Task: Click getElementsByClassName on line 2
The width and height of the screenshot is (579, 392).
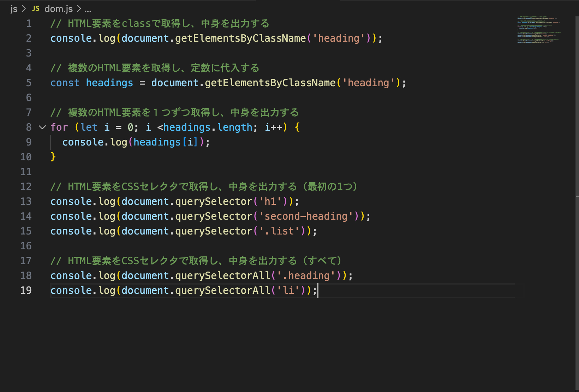Action: pyautogui.click(x=240, y=38)
